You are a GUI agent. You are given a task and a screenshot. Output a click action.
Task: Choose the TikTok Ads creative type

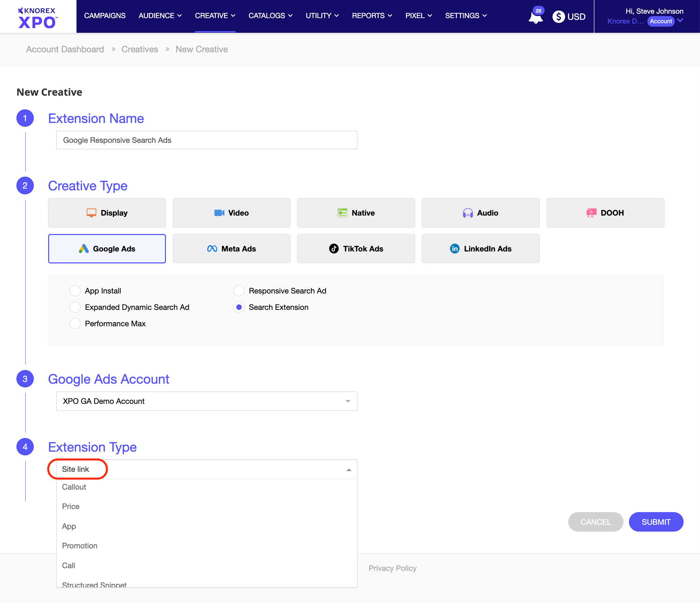pos(356,248)
